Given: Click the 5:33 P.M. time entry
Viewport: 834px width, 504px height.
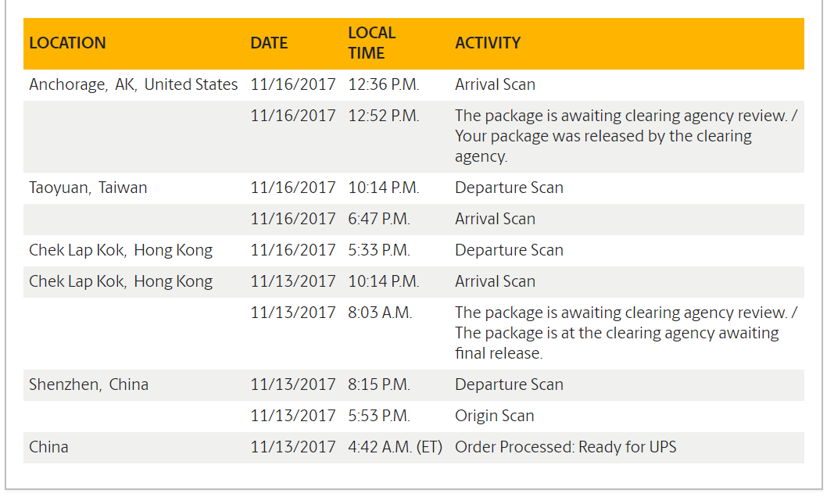Looking at the screenshot, I should coord(379,250).
